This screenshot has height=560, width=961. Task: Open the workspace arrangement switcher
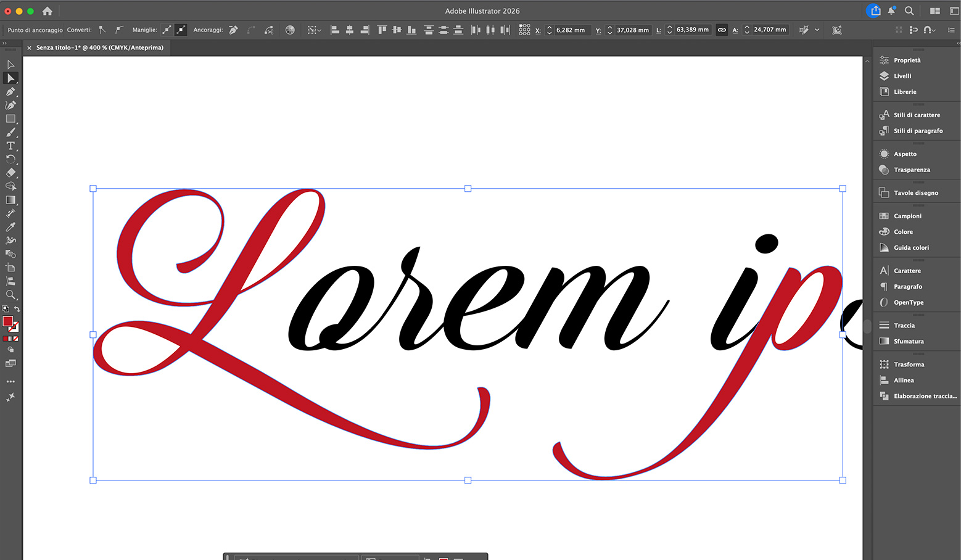(x=935, y=11)
